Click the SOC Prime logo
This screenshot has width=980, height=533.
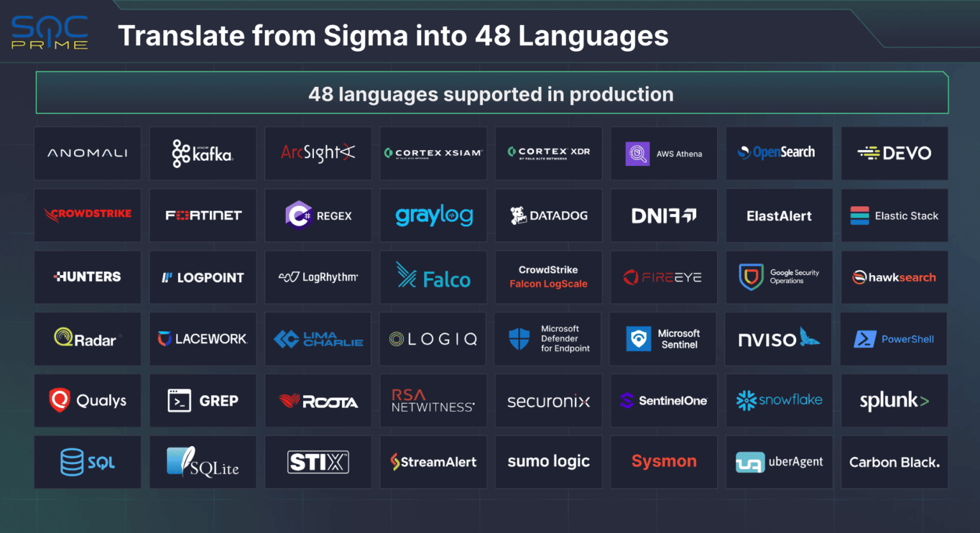click(x=49, y=32)
